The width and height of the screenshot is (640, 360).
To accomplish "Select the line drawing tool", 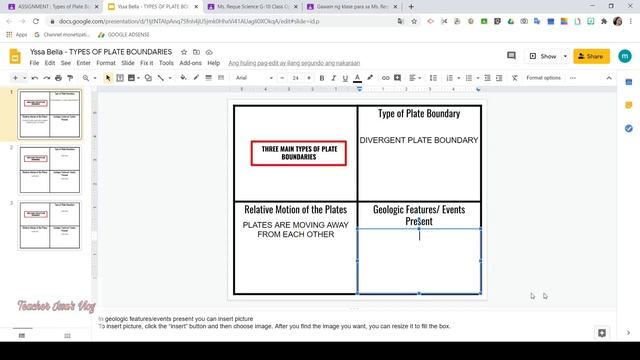I will pos(161,78).
